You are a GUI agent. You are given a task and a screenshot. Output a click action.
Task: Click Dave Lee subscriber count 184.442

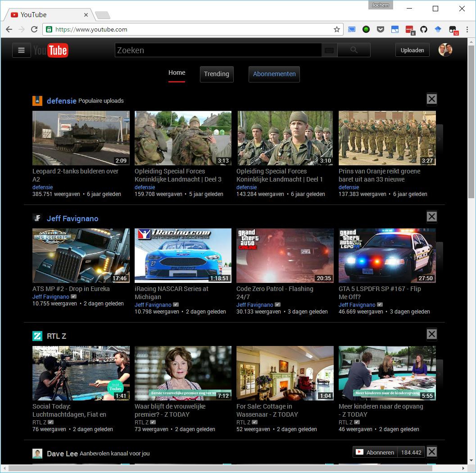(x=411, y=452)
